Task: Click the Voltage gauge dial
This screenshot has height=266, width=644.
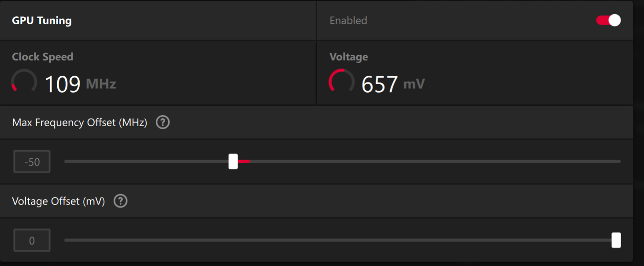Action: (x=342, y=82)
